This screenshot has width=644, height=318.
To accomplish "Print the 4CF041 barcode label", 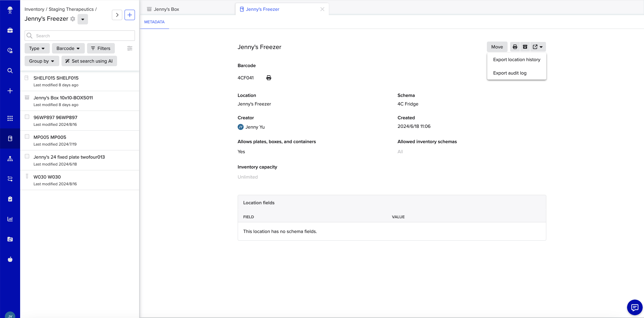I will (269, 78).
